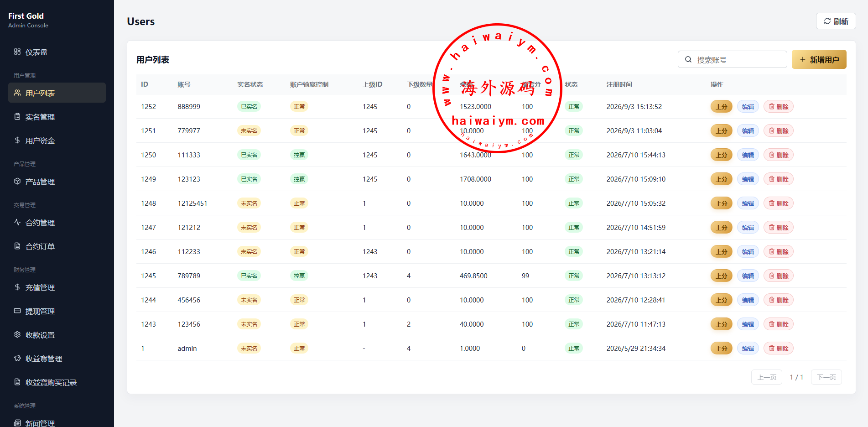This screenshot has width=868, height=427.
Task: Click 编辑 for user 779977
Action: coord(748,130)
